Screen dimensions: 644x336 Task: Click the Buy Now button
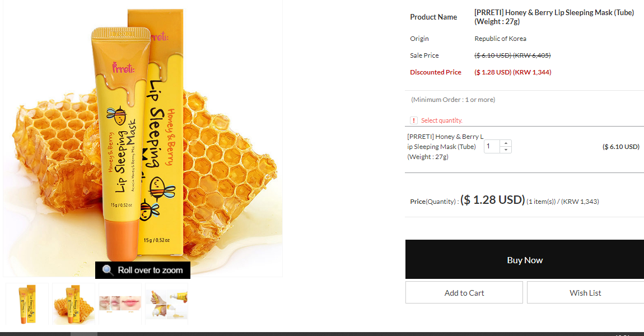point(525,260)
